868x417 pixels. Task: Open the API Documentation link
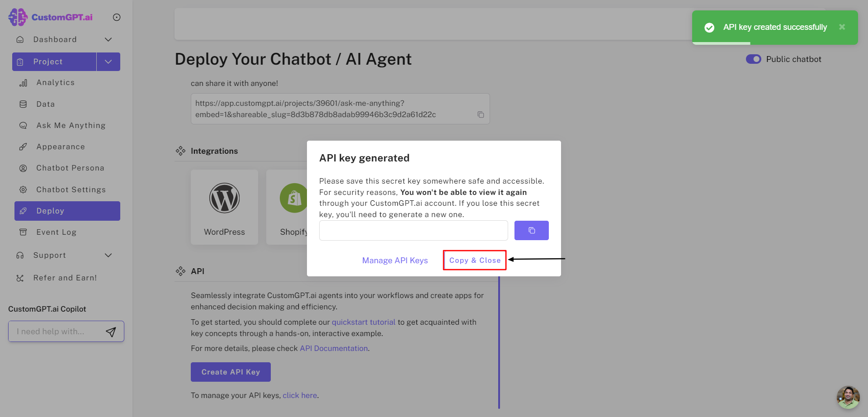tap(334, 348)
